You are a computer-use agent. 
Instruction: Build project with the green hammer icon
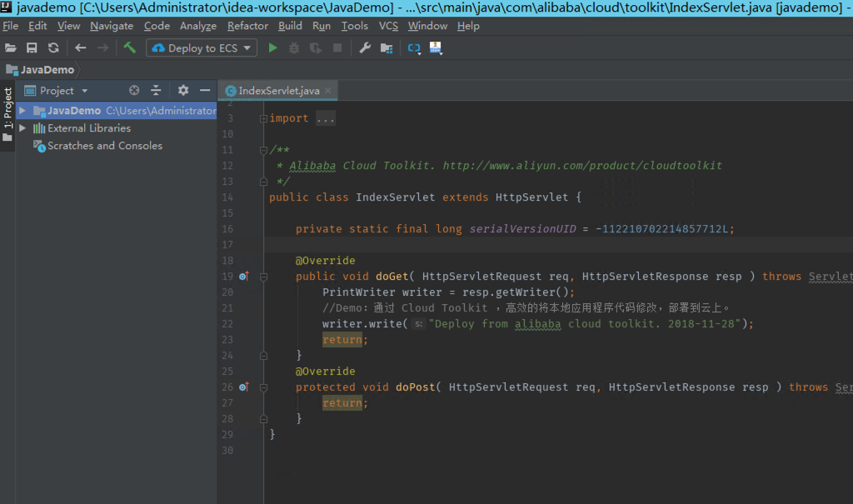point(129,47)
